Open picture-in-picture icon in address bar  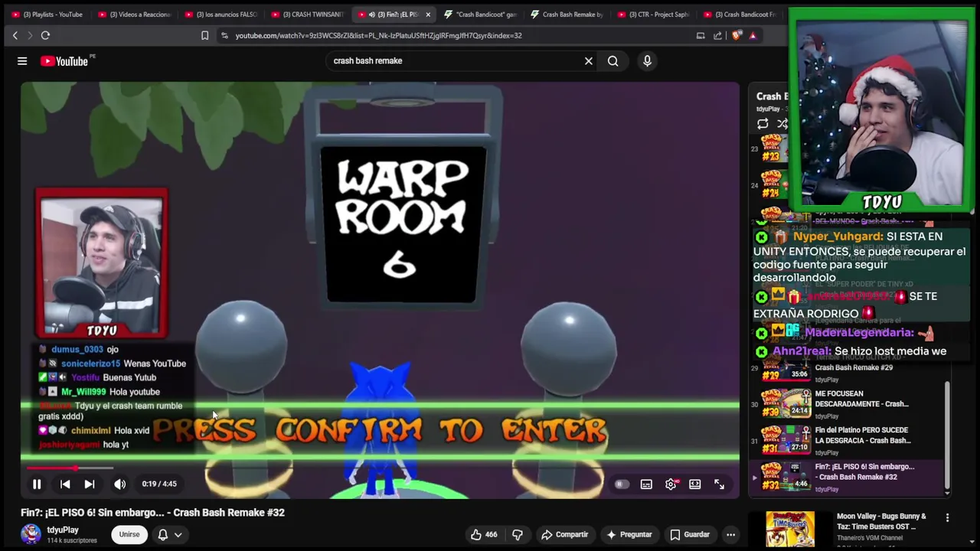point(700,35)
